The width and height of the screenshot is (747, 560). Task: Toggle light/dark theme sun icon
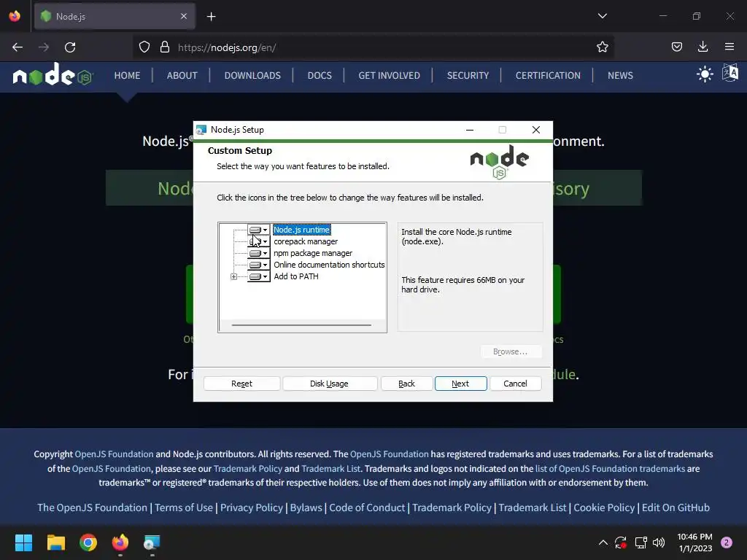(705, 74)
